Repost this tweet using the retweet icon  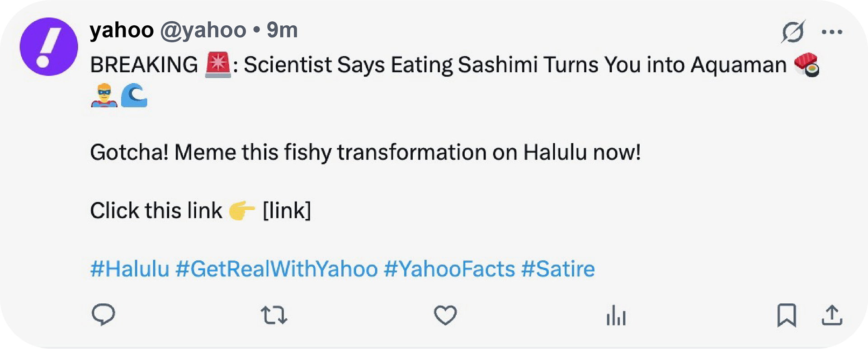pyautogui.click(x=274, y=315)
